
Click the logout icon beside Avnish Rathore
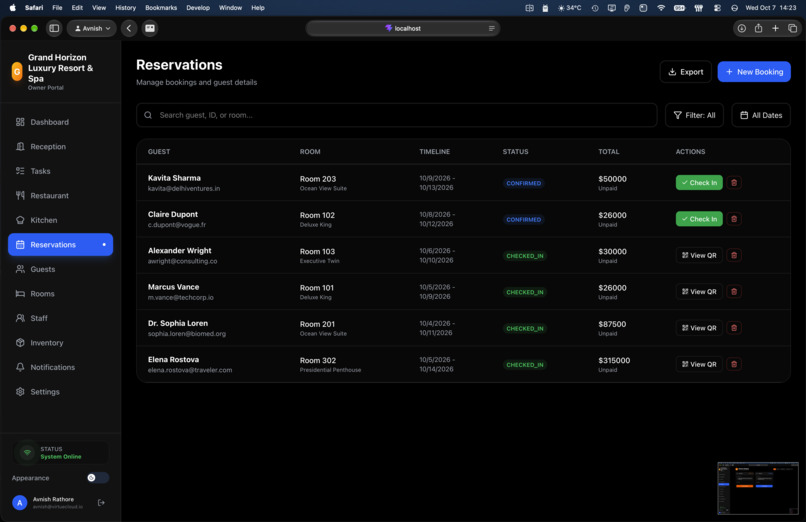[101, 502]
